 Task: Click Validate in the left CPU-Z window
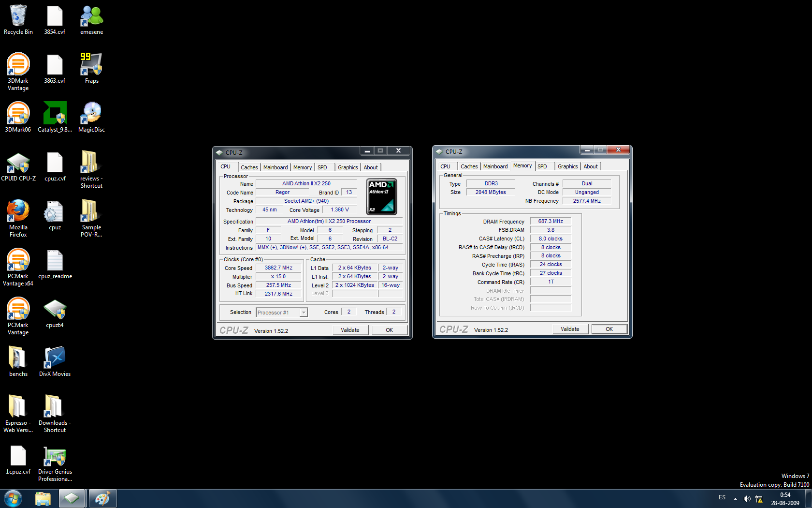pos(350,330)
